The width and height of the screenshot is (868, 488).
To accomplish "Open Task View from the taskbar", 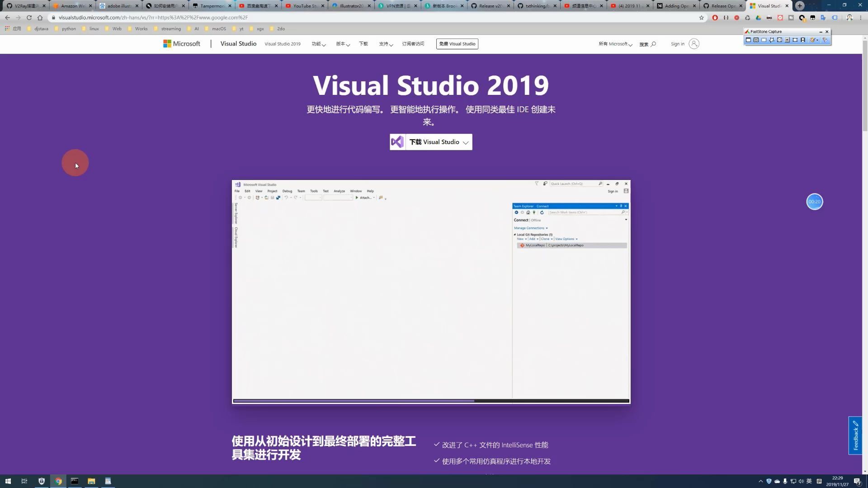I will tap(24, 481).
